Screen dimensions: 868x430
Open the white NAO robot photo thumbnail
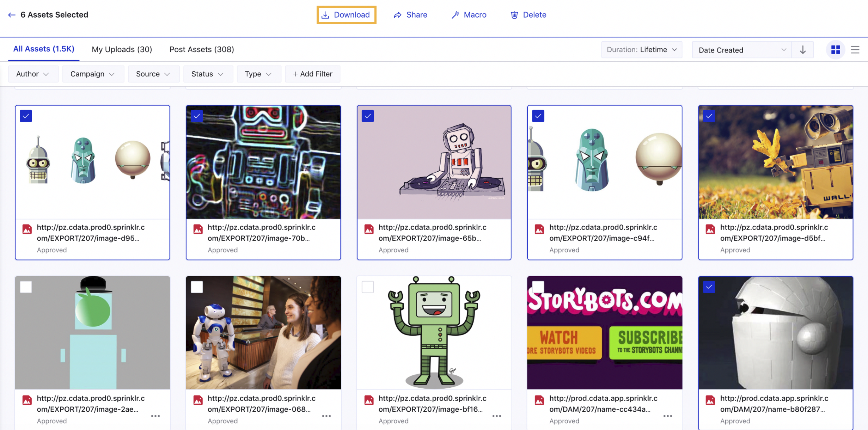click(263, 333)
